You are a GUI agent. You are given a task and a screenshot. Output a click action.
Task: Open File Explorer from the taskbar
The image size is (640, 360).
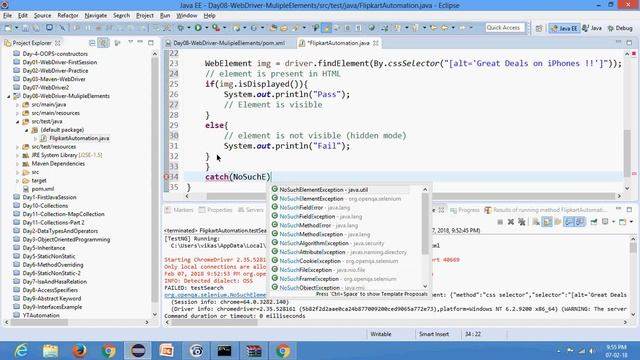50,351
